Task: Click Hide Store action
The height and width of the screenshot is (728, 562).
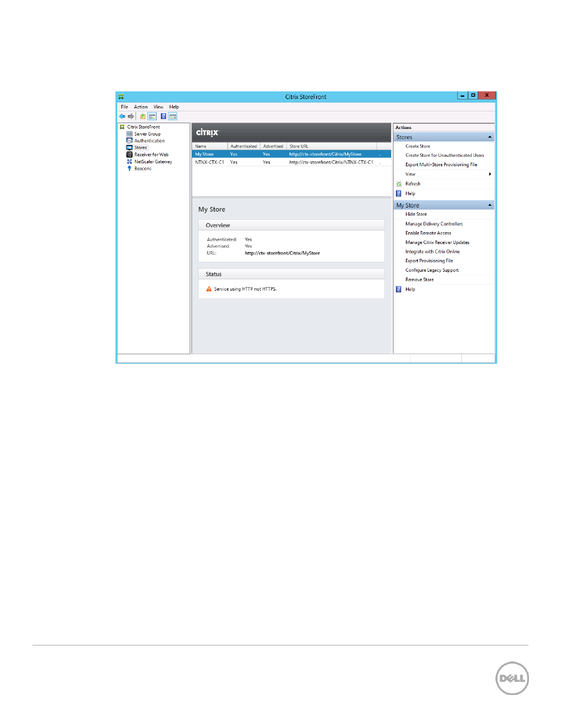Action: pyautogui.click(x=416, y=215)
